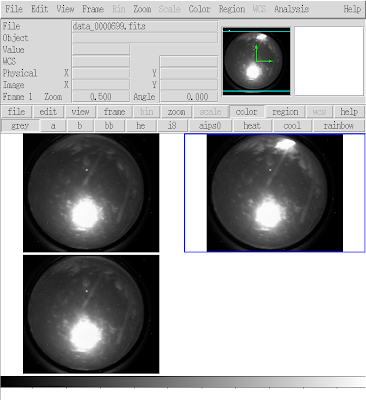This screenshot has width=366, height=400.
Task: Open the File menu
Action: 14,9
